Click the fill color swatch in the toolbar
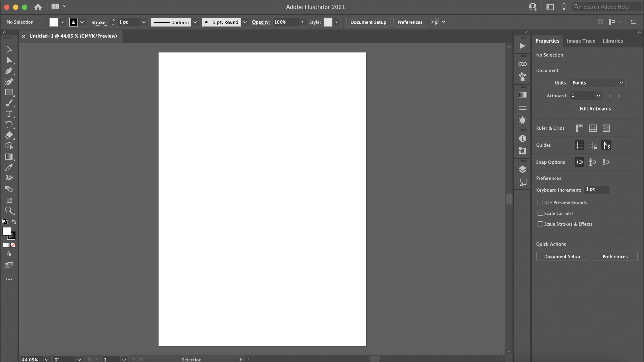 (54, 22)
